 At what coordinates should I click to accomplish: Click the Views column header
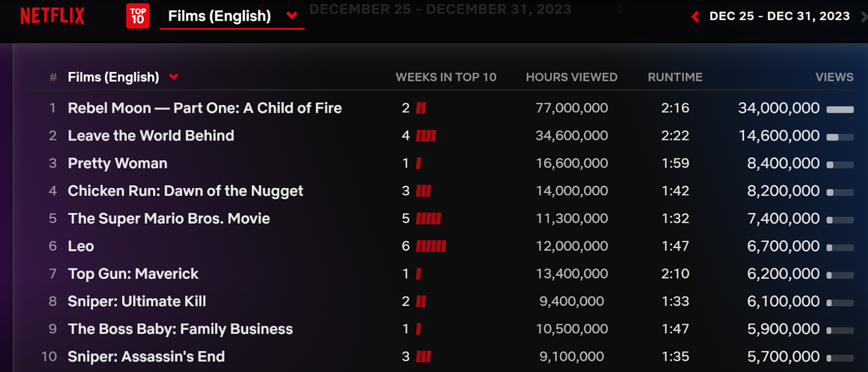pyautogui.click(x=834, y=77)
